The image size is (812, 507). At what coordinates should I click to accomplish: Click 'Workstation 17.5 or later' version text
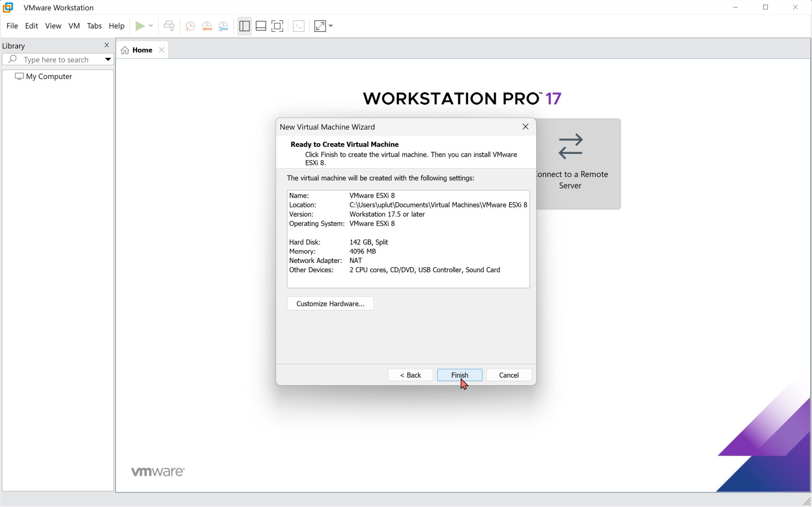pos(387,215)
